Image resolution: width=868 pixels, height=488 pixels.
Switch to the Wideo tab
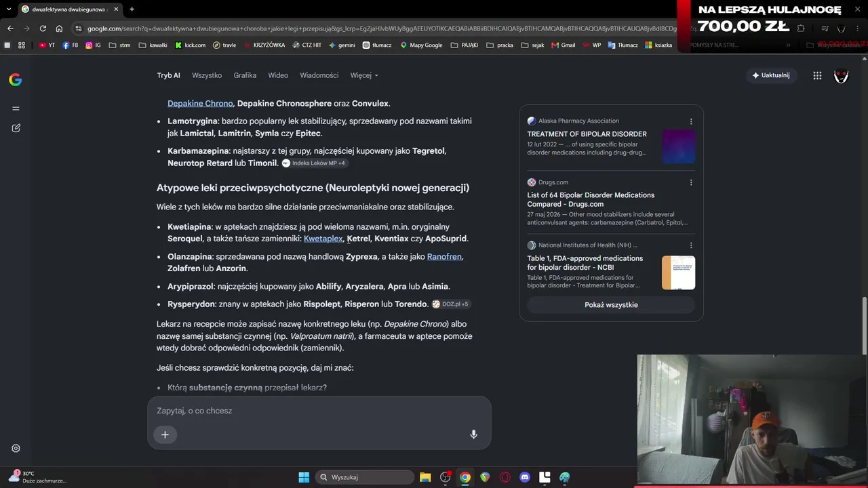(278, 75)
